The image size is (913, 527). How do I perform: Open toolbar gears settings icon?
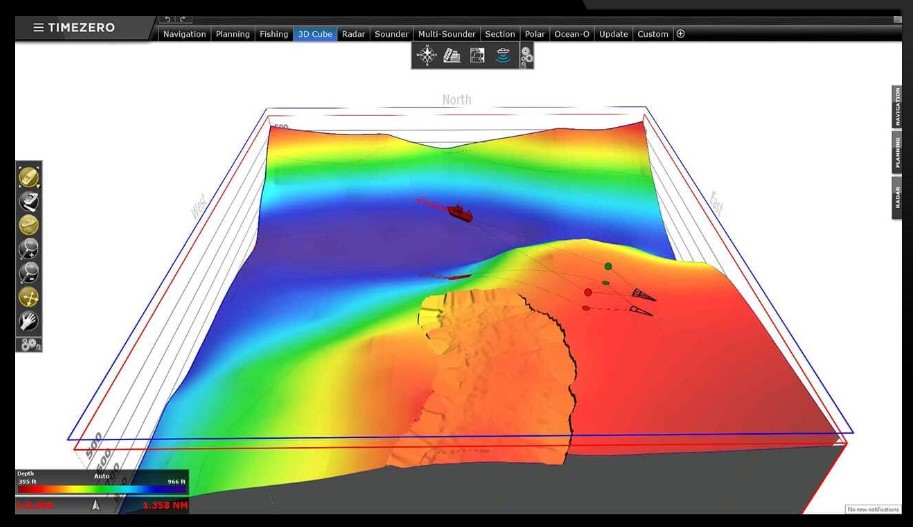click(x=29, y=344)
